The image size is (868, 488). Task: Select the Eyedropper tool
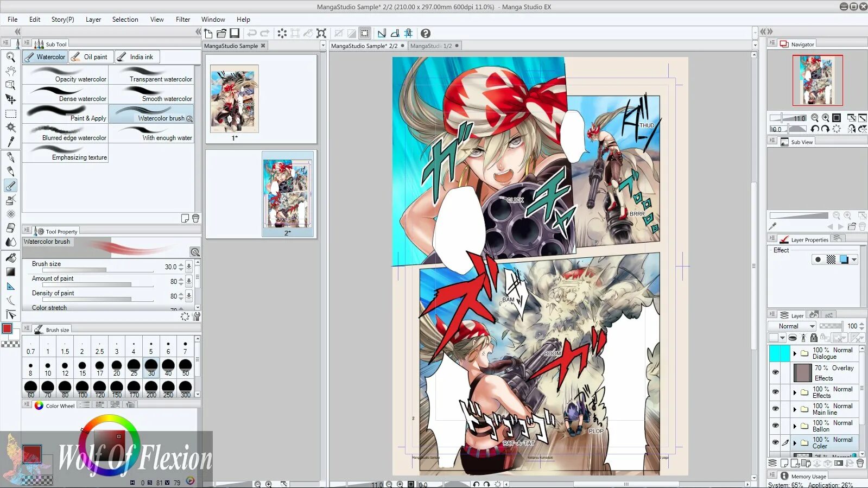tap(10, 142)
